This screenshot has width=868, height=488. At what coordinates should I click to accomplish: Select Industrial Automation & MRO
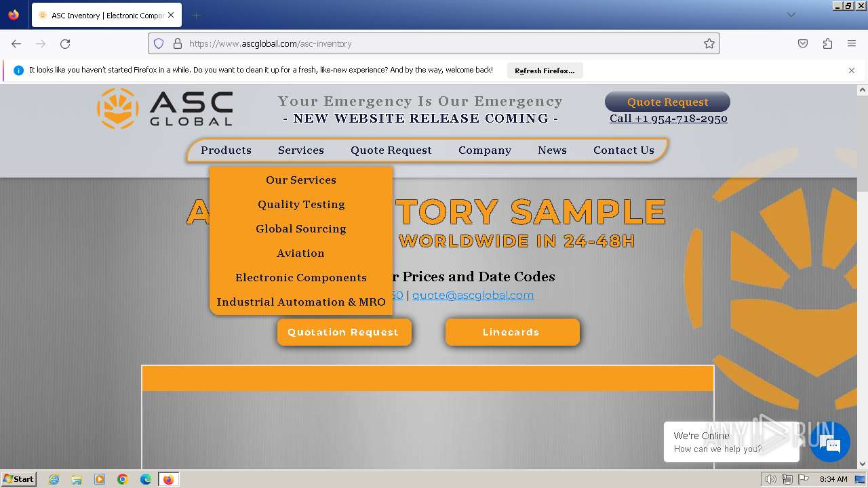coord(301,302)
